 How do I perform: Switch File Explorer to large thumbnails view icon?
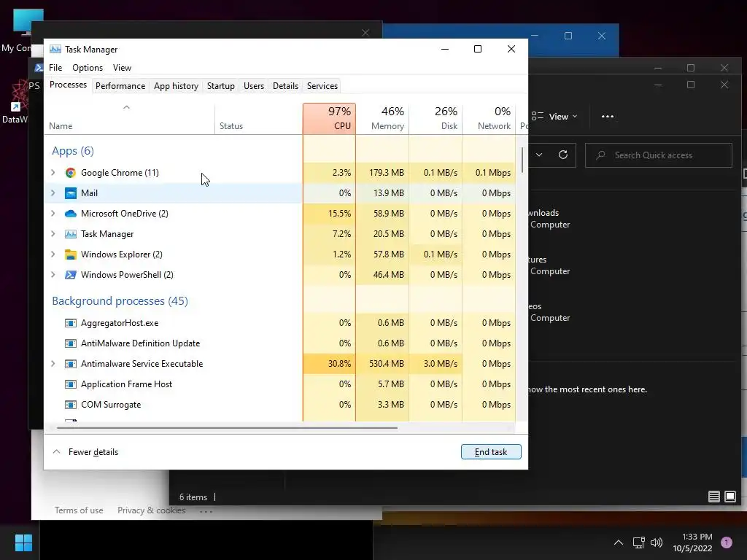[x=729, y=497]
